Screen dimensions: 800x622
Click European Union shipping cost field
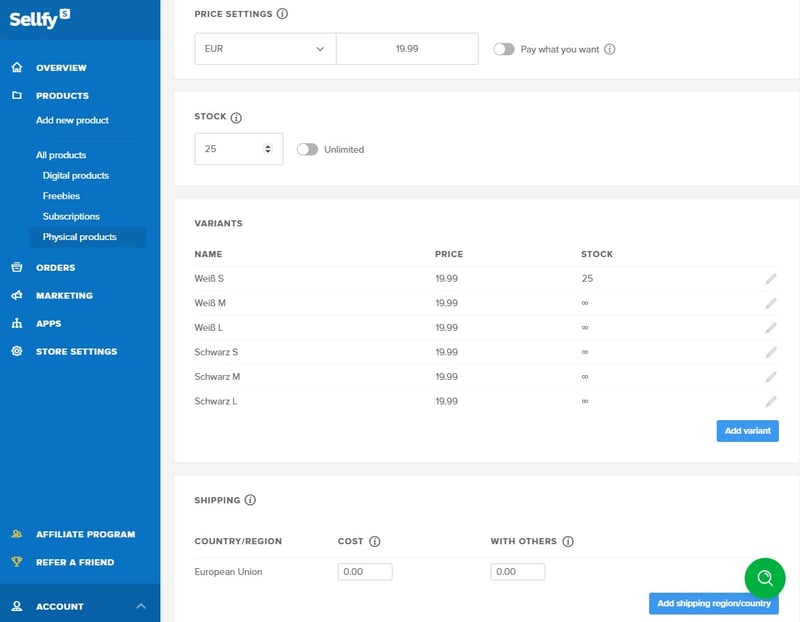pyautogui.click(x=365, y=572)
